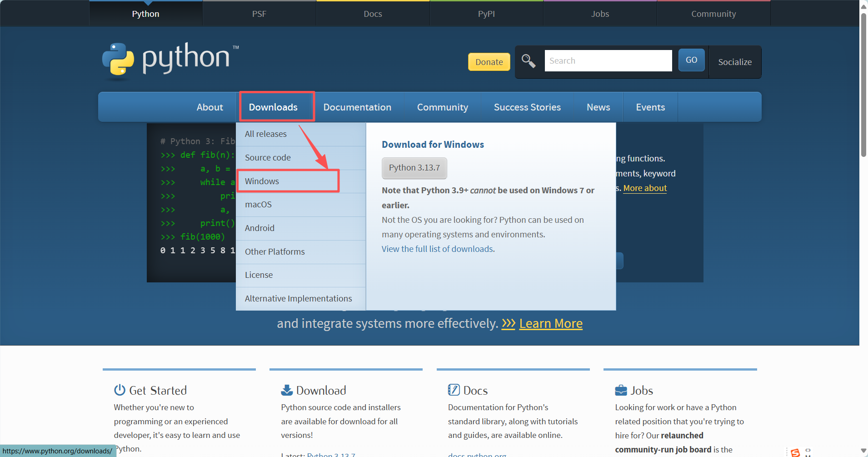Open the Learn More link
This screenshot has height=457, width=868.
coord(551,323)
